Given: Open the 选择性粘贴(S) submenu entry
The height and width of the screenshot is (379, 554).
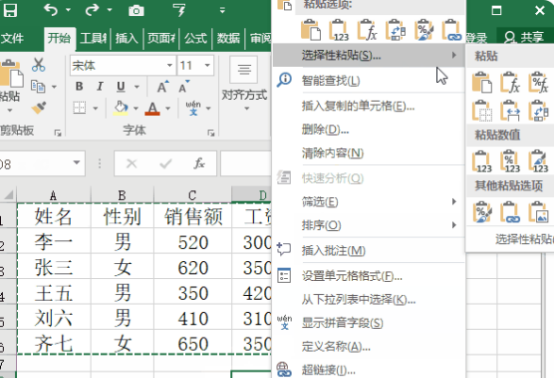Looking at the screenshot, I should point(369,55).
